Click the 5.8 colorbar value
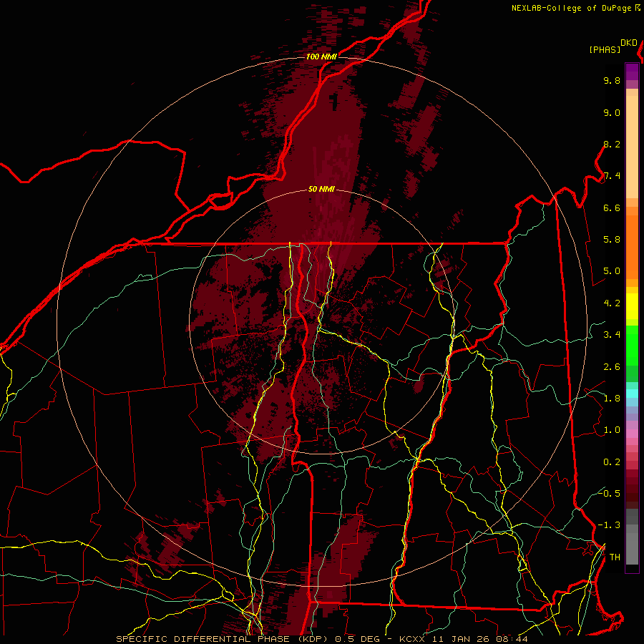The image size is (644, 644). 612,240
